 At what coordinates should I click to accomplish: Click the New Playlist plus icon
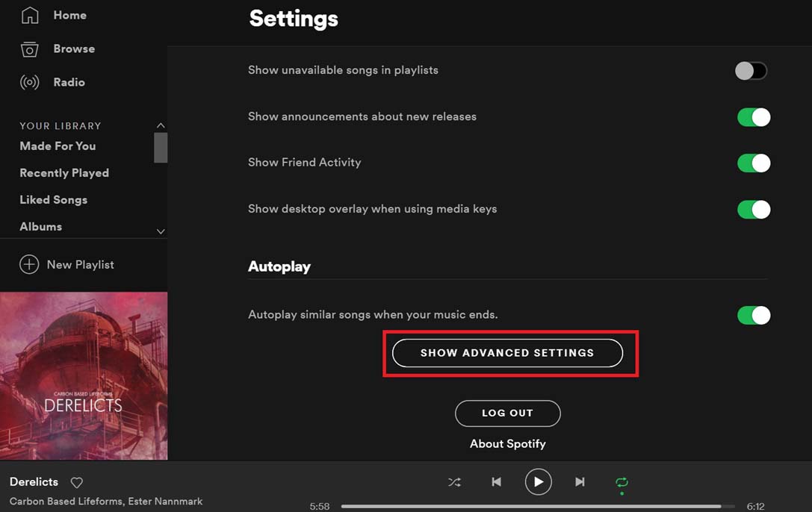[28, 264]
